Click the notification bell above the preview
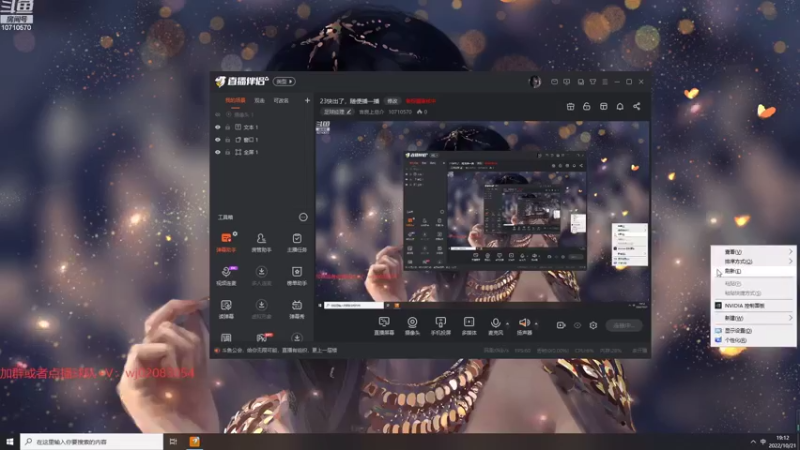Screen dimensions: 800x450 (620, 106)
